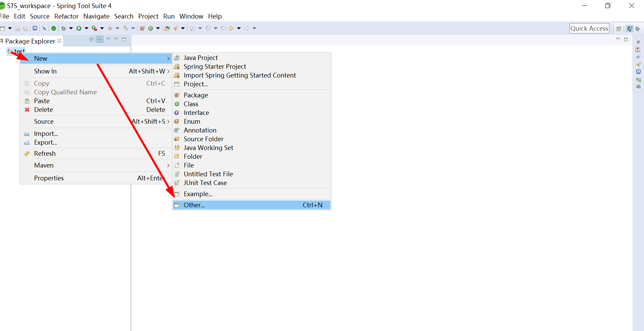644x331 pixels.
Task: Open Package Explorer View Menu triangle
Action: click(x=108, y=39)
